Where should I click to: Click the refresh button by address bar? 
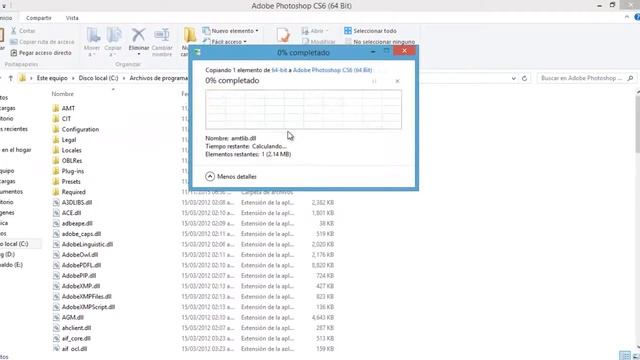click(524, 78)
